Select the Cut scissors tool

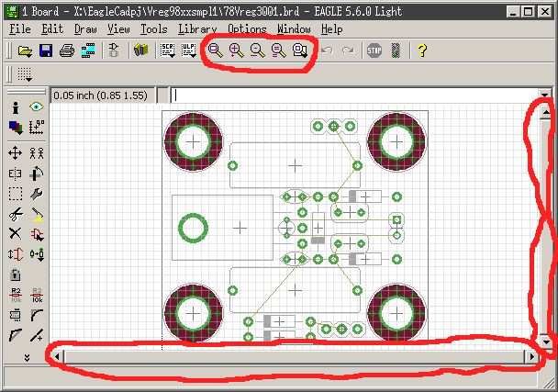(x=16, y=214)
